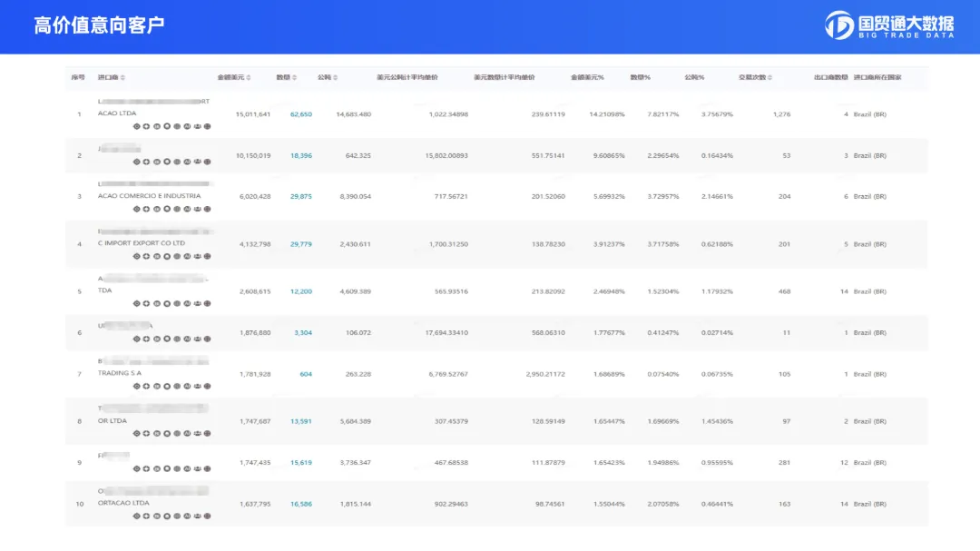Open the quantity link 16,586
The image size is (980, 551).
(x=300, y=504)
